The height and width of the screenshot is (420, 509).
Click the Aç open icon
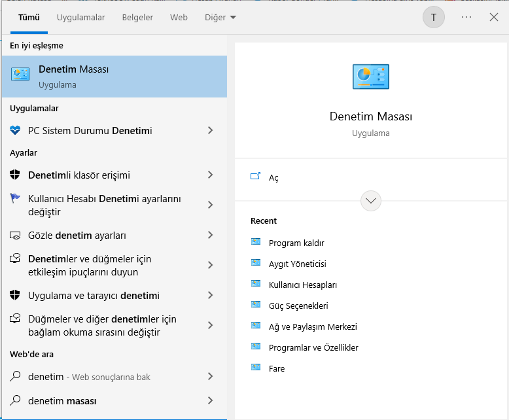pyautogui.click(x=256, y=177)
